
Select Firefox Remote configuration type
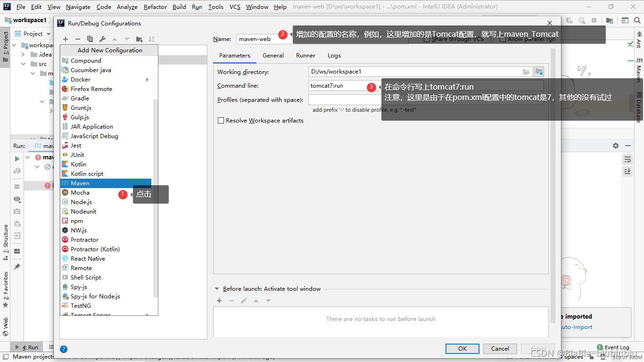click(x=106, y=89)
